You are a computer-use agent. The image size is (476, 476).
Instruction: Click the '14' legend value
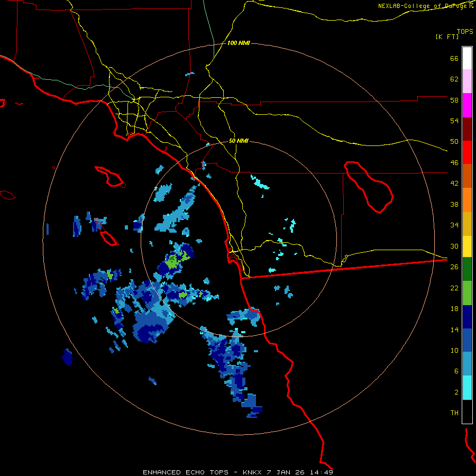tap(454, 329)
